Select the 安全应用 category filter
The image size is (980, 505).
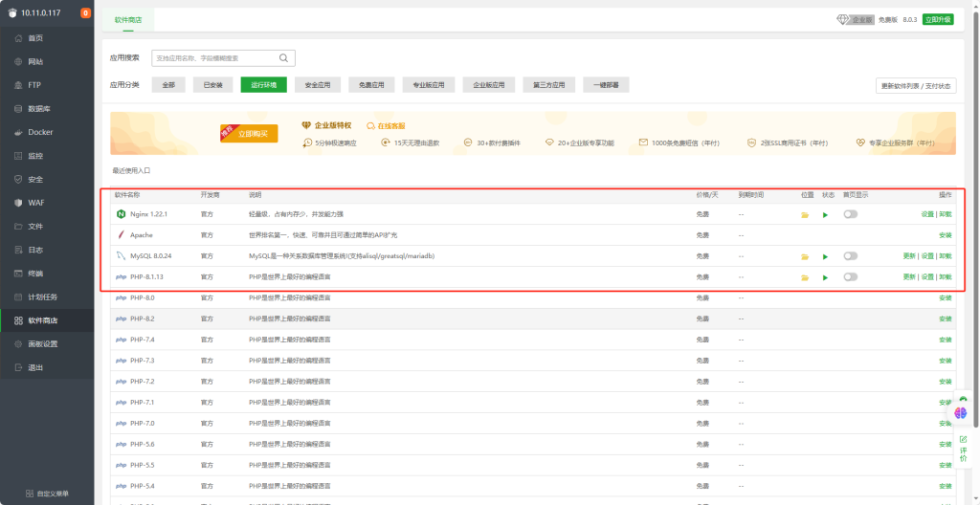point(318,85)
